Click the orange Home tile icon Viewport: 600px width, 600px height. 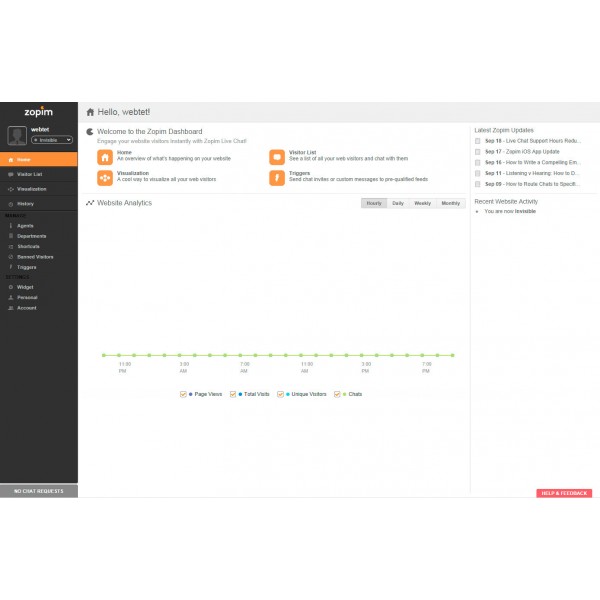click(105, 157)
